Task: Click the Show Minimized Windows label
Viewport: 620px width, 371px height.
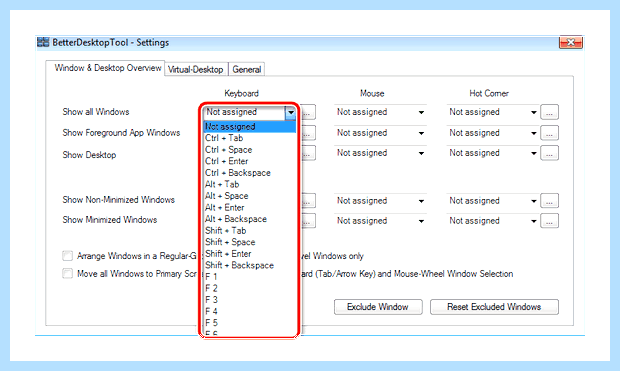Action: click(x=110, y=220)
